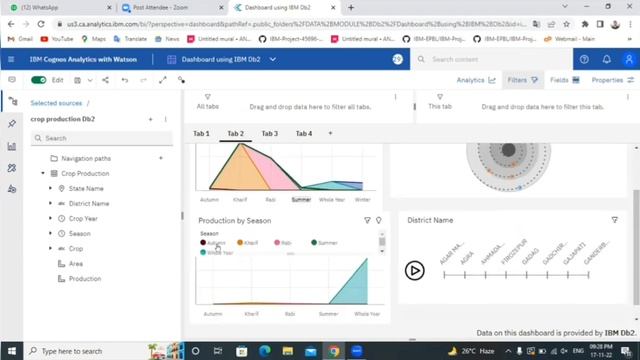The height and width of the screenshot is (360, 640).
Task: Open the shapes sidebar icon
Action: point(12,189)
